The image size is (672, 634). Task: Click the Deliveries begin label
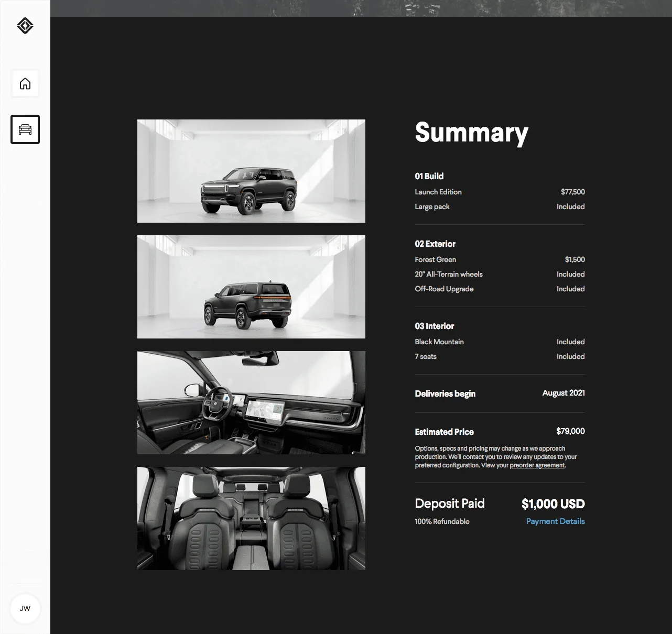(x=445, y=393)
